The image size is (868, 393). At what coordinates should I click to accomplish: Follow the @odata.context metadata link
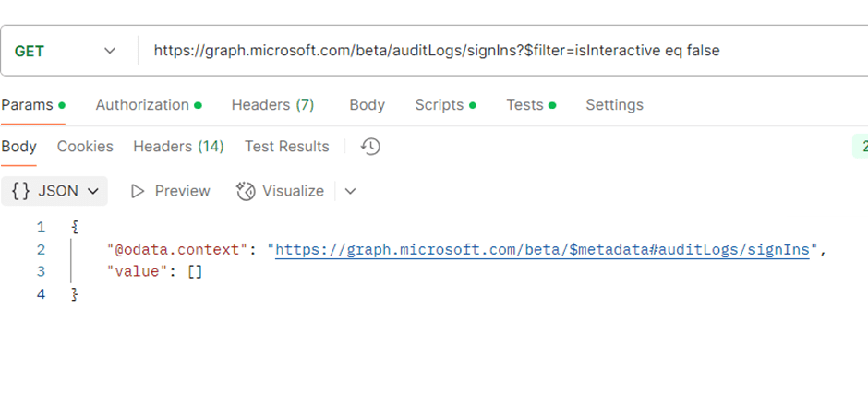coord(542,250)
